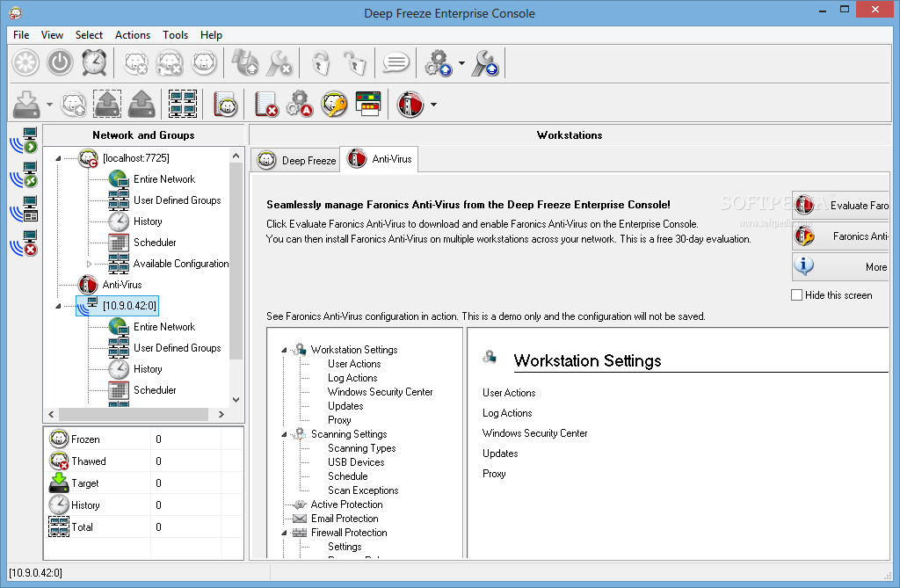
Task: Click the wrench with blue arrow icon
Action: click(x=485, y=62)
